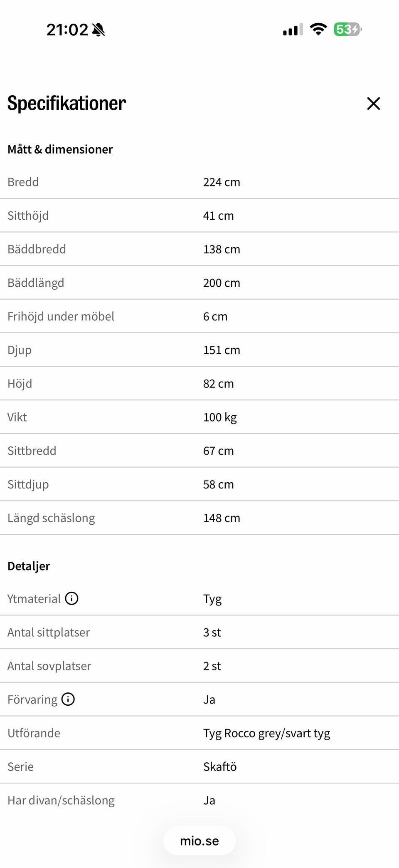Tap the info icon beside Förvaring

pyautogui.click(x=68, y=699)
